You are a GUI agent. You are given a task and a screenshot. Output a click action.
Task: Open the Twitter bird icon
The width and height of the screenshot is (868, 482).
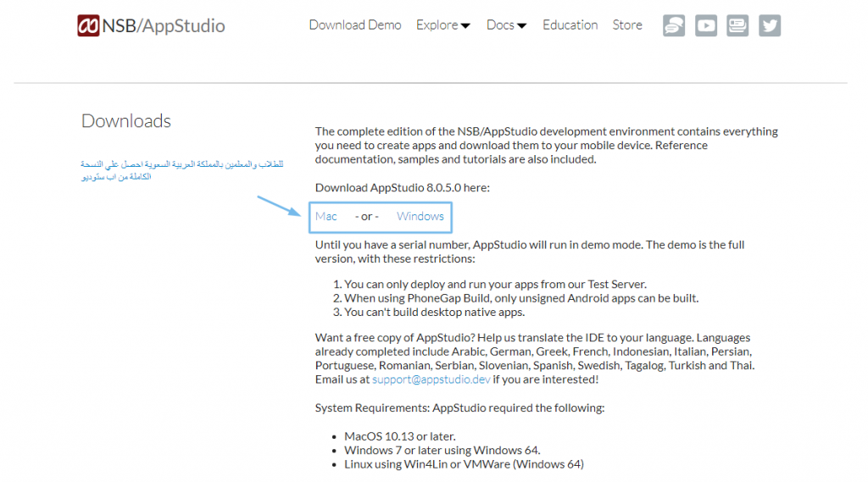(770, 25)
